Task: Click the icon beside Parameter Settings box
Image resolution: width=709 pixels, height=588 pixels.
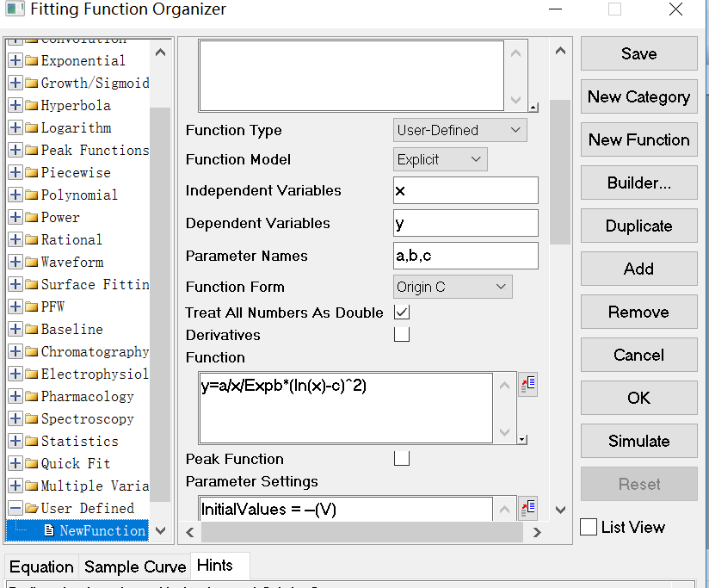Action: 527,507
